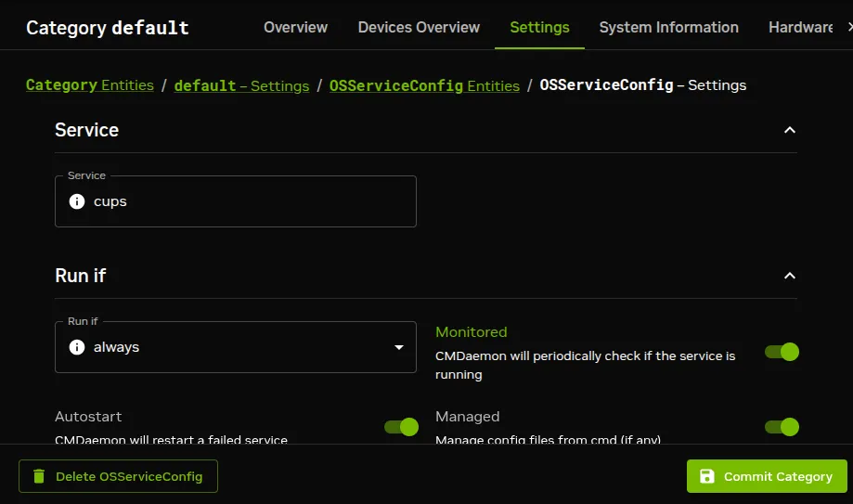
Task: Click the Managed label text
Action: 467,417
